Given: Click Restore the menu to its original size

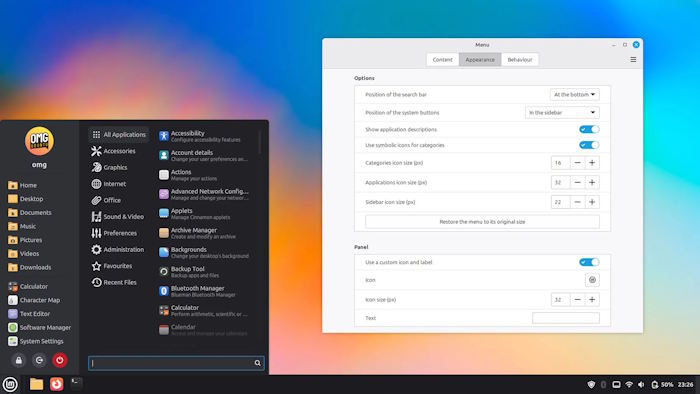Looking at the screenshot, I should (x=482, y=222).
